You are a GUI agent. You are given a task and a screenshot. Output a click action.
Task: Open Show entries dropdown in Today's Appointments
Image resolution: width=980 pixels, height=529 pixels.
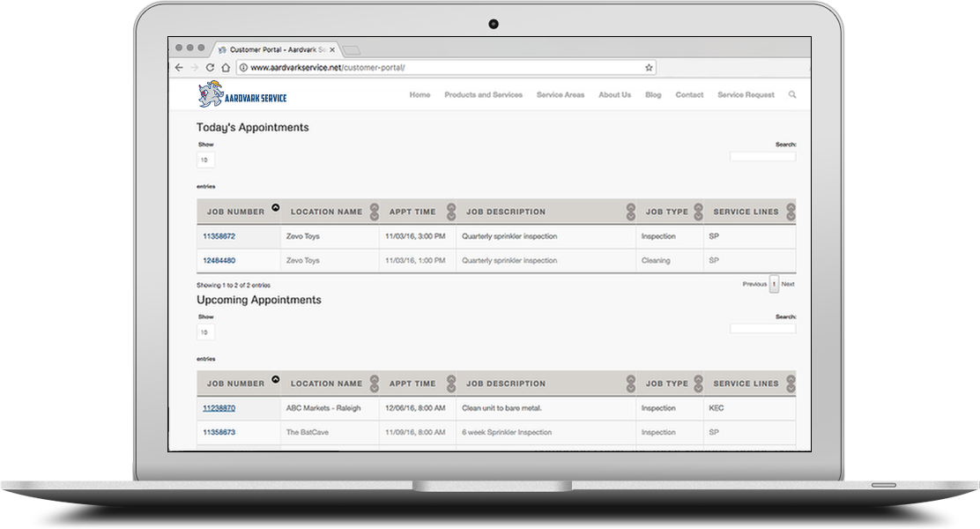[205, 160]
